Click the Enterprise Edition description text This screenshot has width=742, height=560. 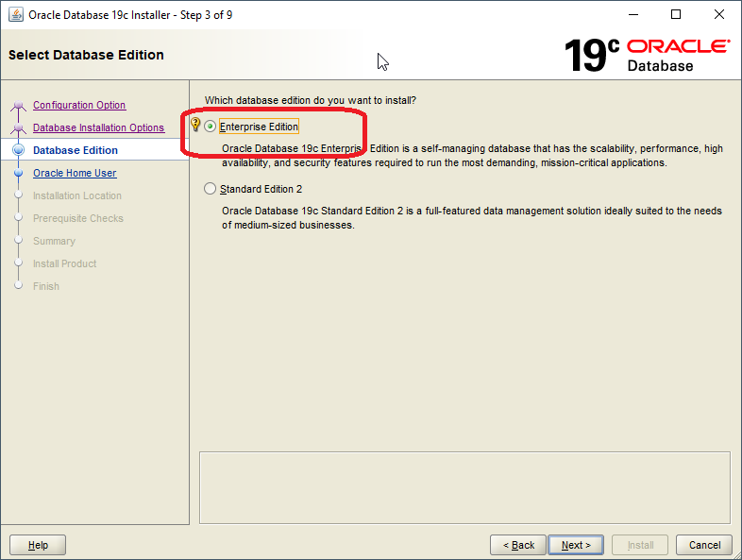pyautogui.click(x=472, y=156)
